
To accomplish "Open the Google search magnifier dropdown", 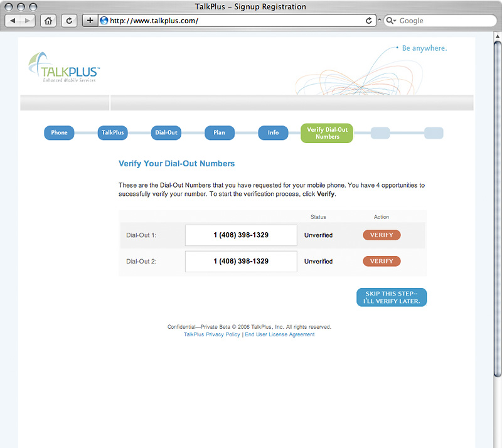I will point(391,21).
